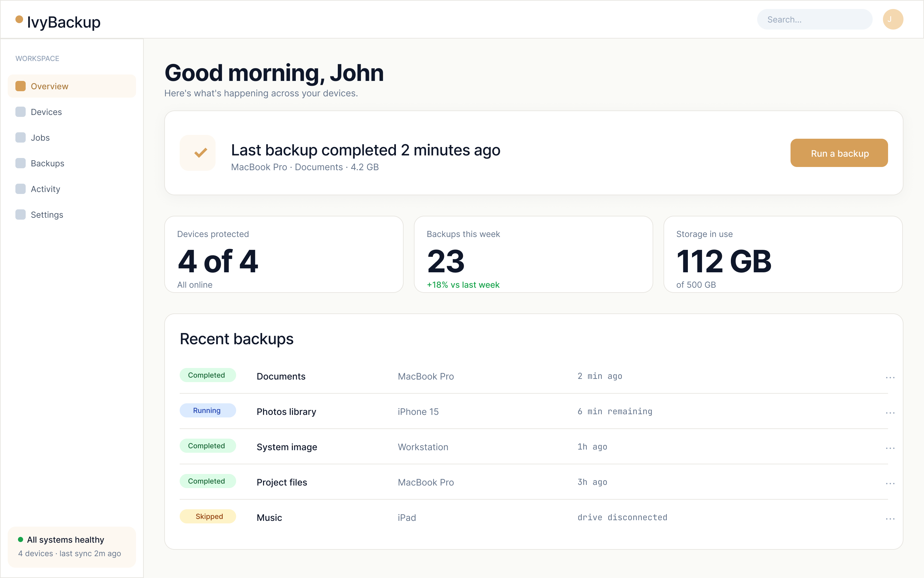Click the '112 GB' storage value
The height and width of the screenshot is (578, 924).
click(724, 261)
